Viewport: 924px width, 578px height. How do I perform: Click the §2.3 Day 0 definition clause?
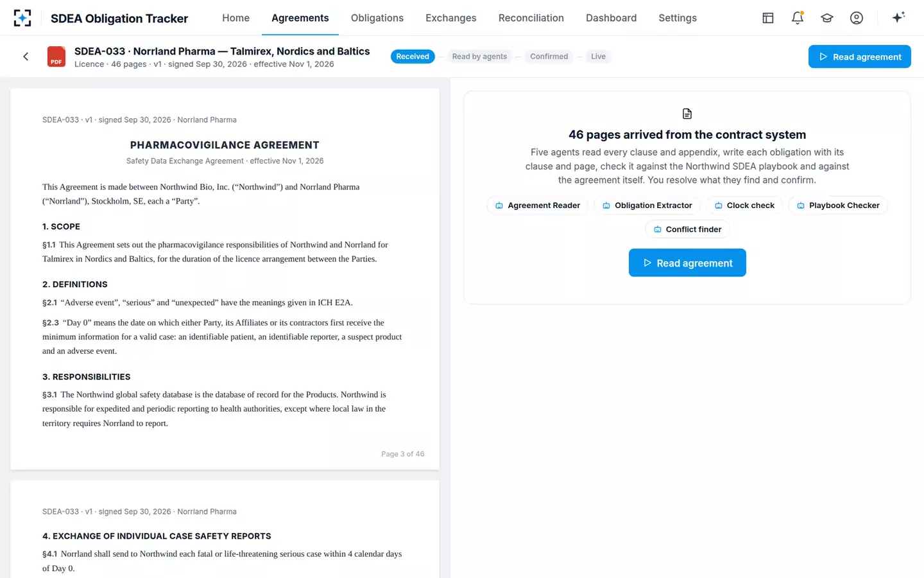point(222,337)
